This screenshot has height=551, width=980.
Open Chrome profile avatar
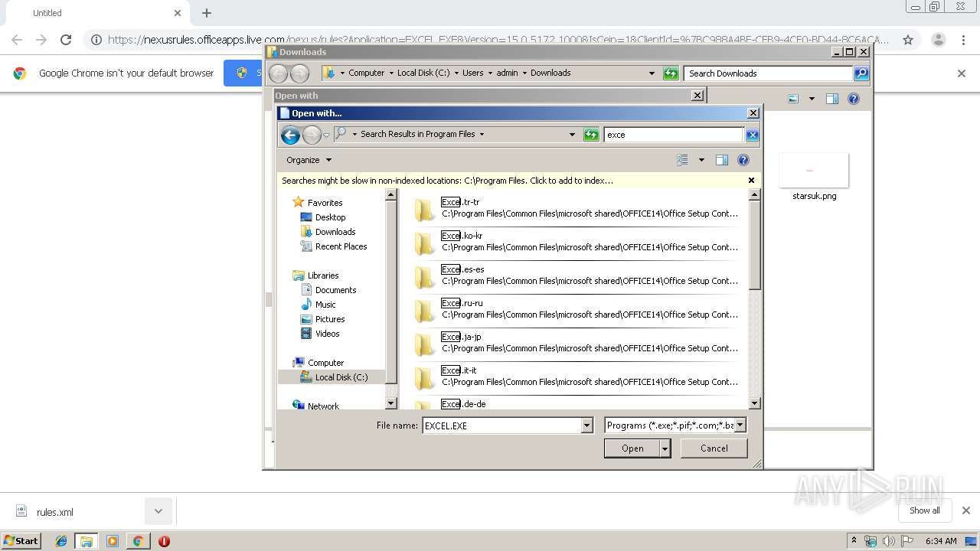pyautogui.click(x=938, y=40)
